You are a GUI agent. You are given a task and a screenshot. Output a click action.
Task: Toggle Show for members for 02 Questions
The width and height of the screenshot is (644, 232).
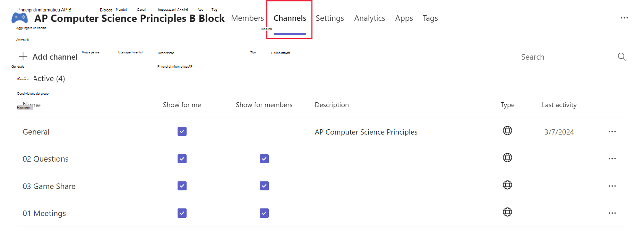264,159
